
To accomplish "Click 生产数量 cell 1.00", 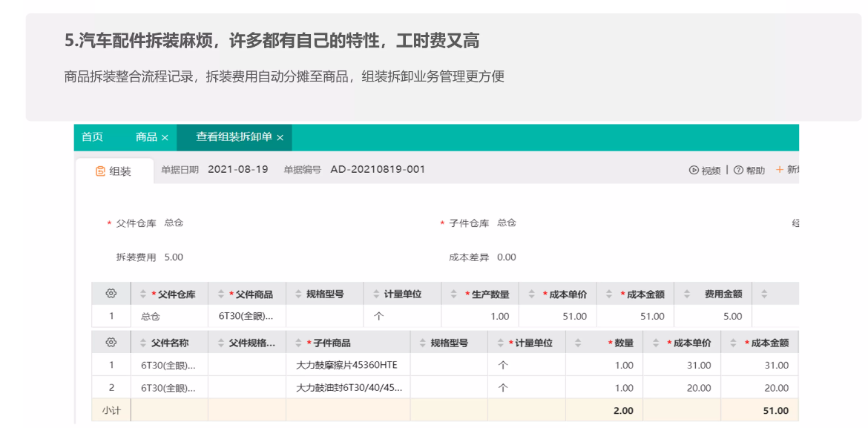I will click(x=480, y=316).
